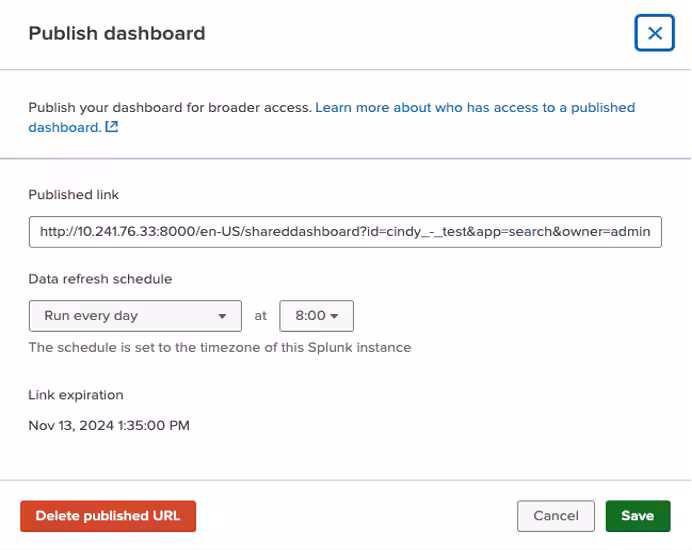
Task: Open the 'Learn more about who has access' link
Action: [474, 107]
